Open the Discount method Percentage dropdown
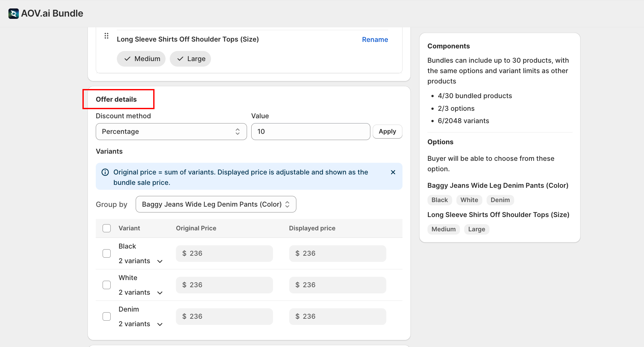 click(171, 132)
